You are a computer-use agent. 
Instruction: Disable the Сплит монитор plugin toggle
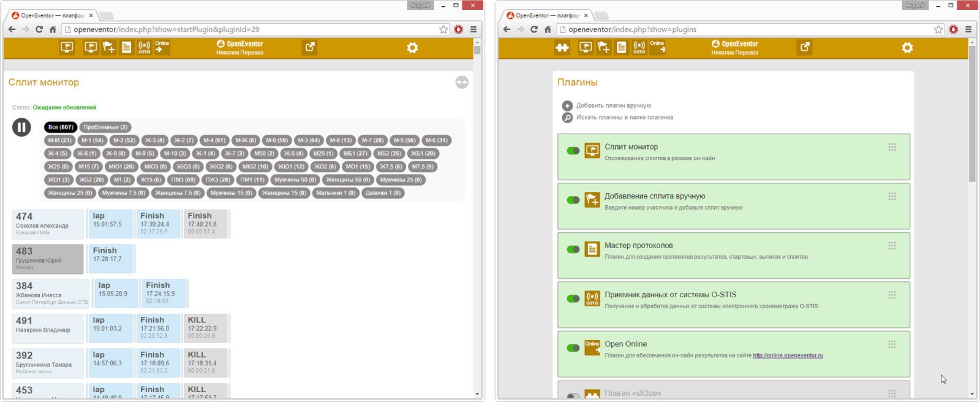[x=573, y=151]
